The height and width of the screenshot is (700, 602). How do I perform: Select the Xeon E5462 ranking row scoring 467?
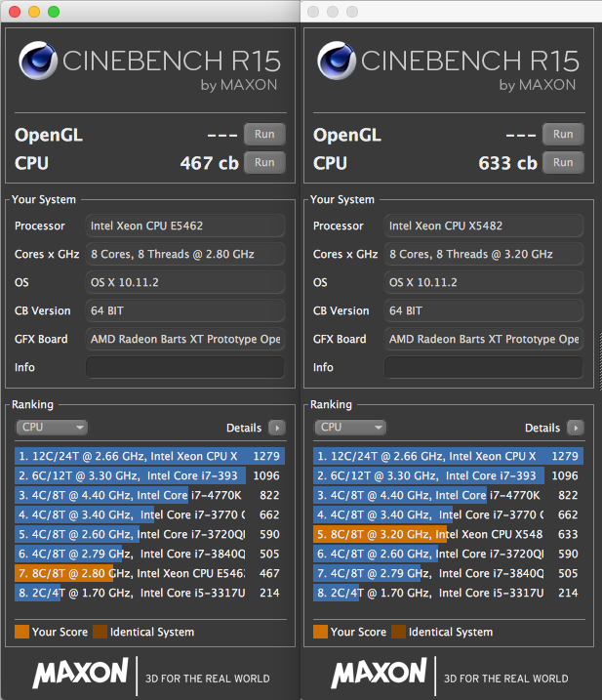click(x=148, y=573)
